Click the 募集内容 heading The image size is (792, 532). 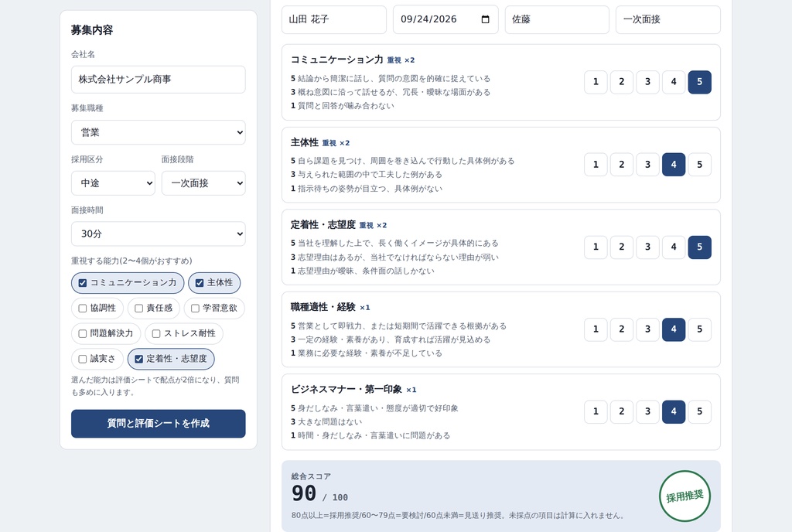click(92, 30)
